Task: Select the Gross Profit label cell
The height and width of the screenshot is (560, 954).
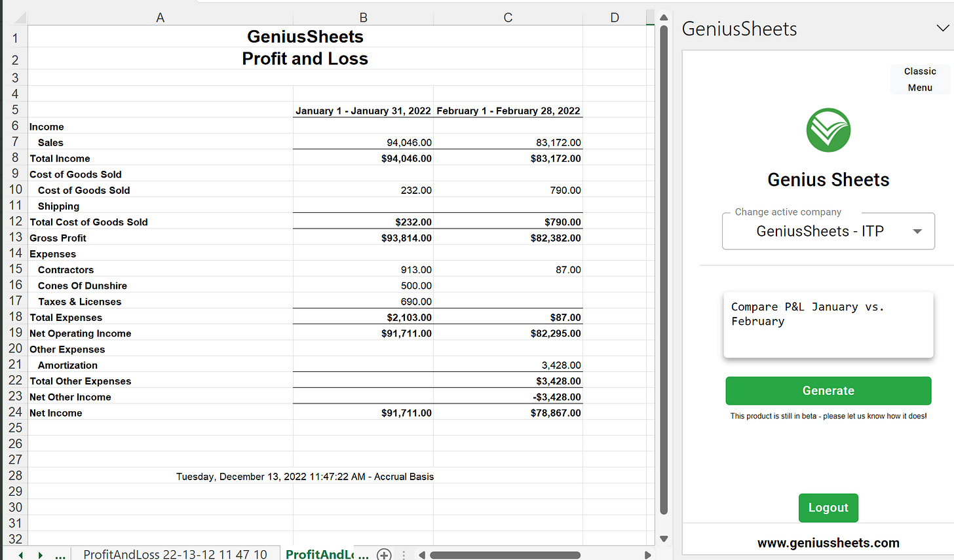Action: click(160, 238)
